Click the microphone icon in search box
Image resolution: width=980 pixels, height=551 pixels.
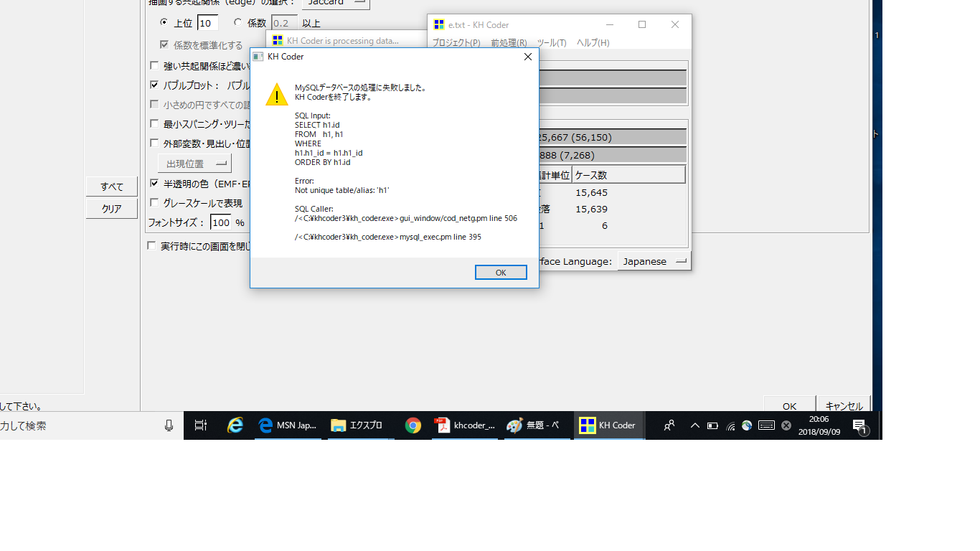pyautogui.click(x=169, y=425)
